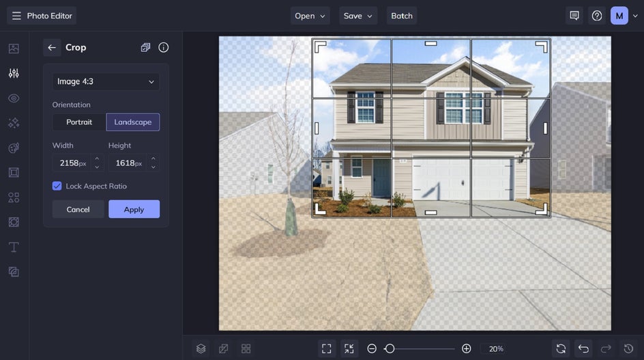Screen dimensions: 644x360
Task: Select Landscape orientation
Action: coord(132,122)
